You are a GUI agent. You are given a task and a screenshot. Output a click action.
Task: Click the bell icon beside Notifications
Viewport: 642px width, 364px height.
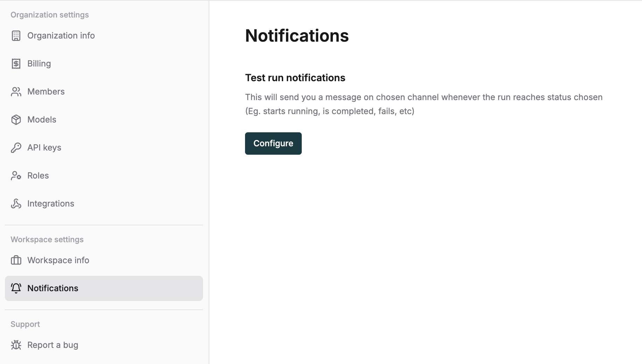coord(16,288)
